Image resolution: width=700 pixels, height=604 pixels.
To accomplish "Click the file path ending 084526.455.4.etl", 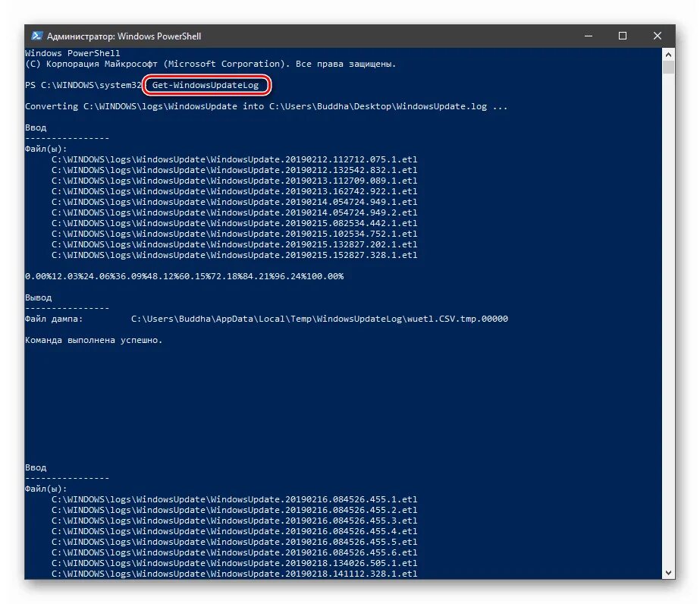I will coord(234,532).
